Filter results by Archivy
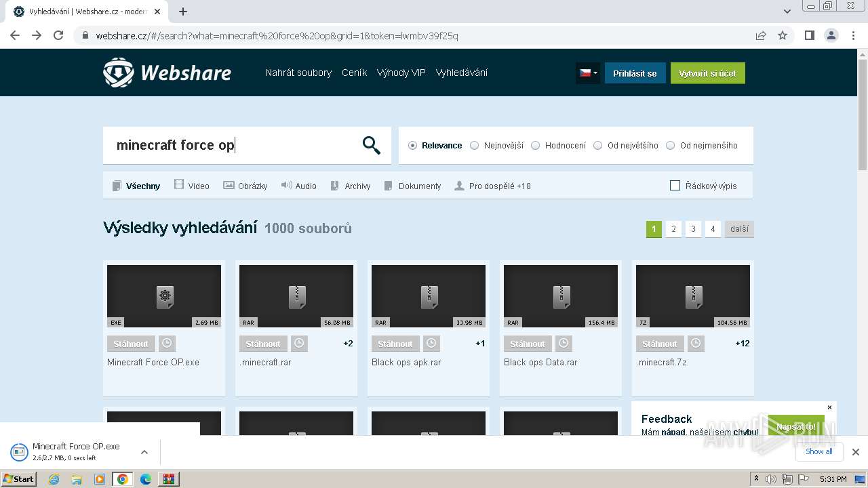Image resolution: width=868 pixels, height=488 pixels. 351,186
